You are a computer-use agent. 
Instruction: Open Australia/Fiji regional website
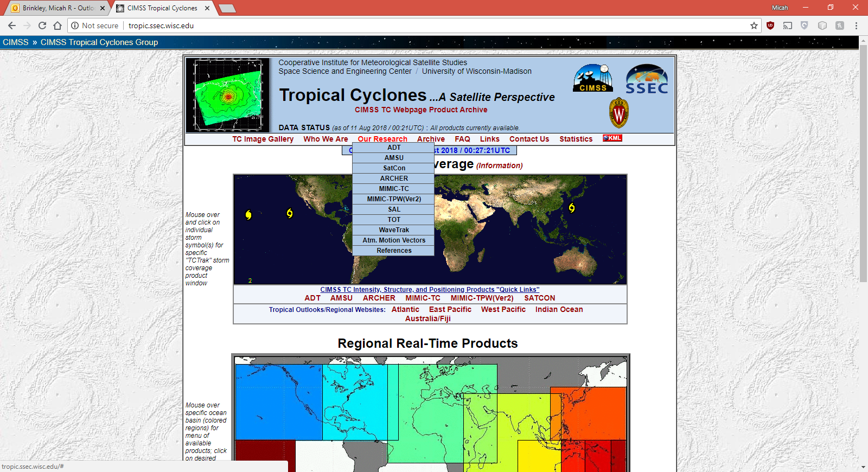[x=428, y=318]
